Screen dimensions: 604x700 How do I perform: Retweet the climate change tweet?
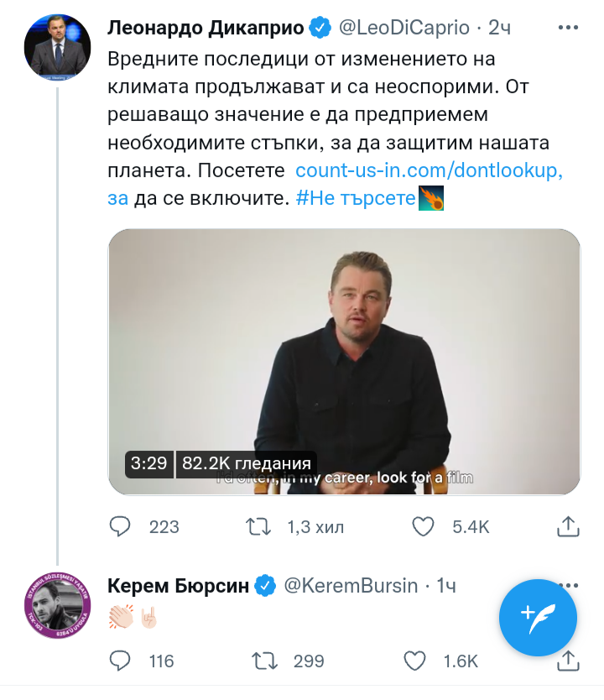[258, 526]
